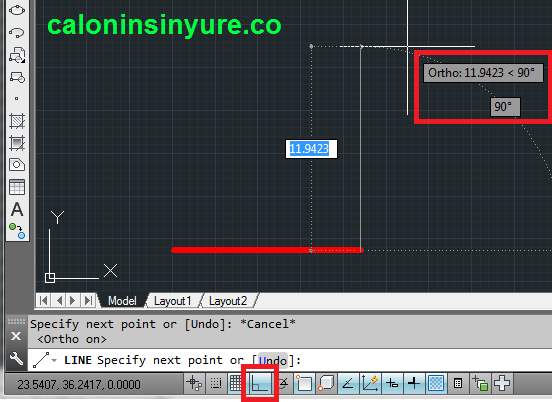This screenshot has height=402, width=552.
Task: Go to next layout tab arrow
Action: pyautogui.click(x=73, y=301)
